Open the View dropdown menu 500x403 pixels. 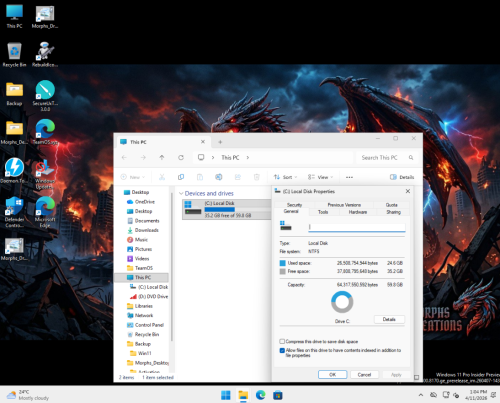click(x=320, y=177)
